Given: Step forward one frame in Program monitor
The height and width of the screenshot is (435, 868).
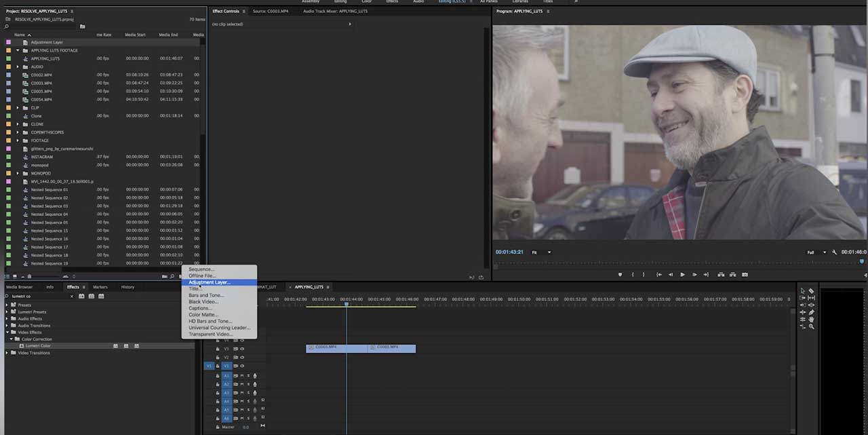Looking at the screenshot, I should coord(694,274).
